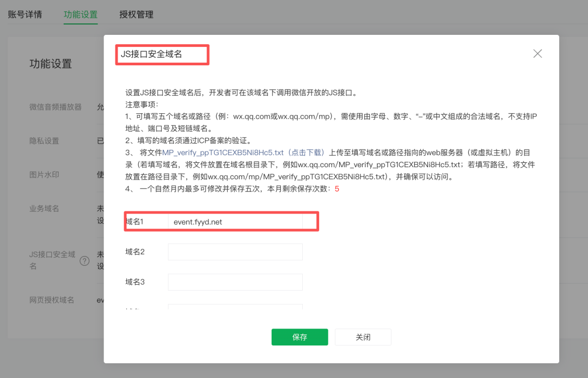Click the dialog title JS接口安全域名
The image size is (588, 378).
[x=151, y=54]
